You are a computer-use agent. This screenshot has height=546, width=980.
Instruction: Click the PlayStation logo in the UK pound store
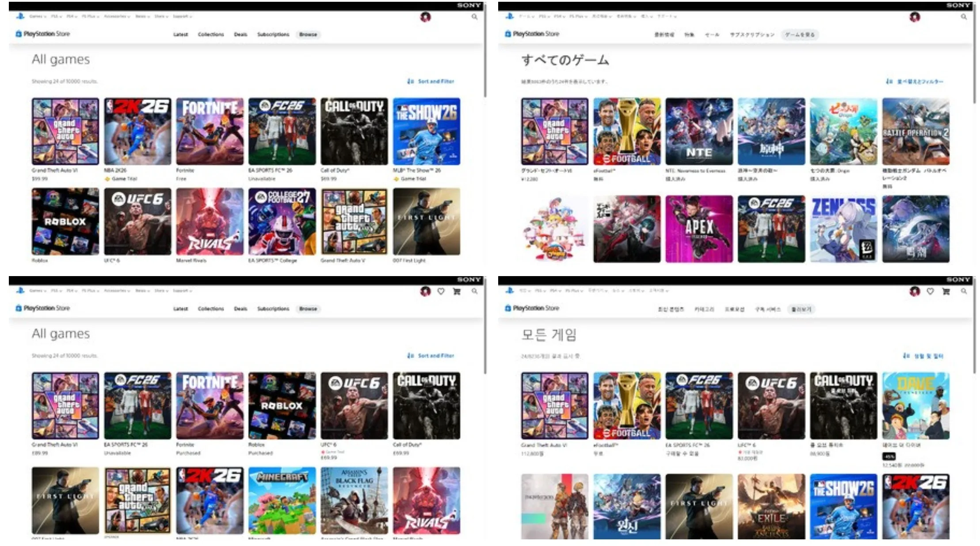[x=20, y=290]
